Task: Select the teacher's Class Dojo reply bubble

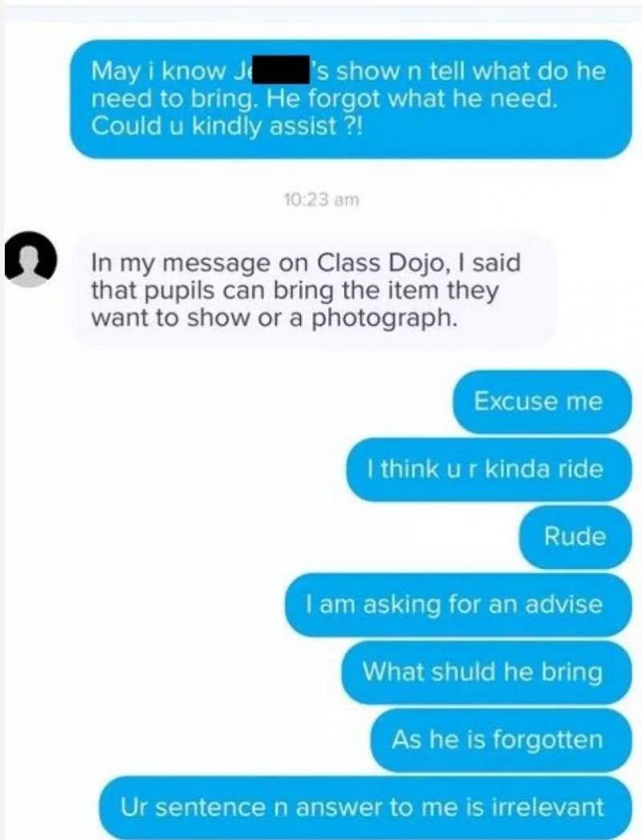Action: pos(314,290)
